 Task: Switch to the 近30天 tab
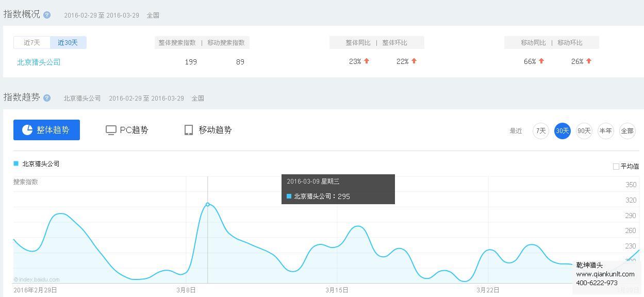pos(69,43)
